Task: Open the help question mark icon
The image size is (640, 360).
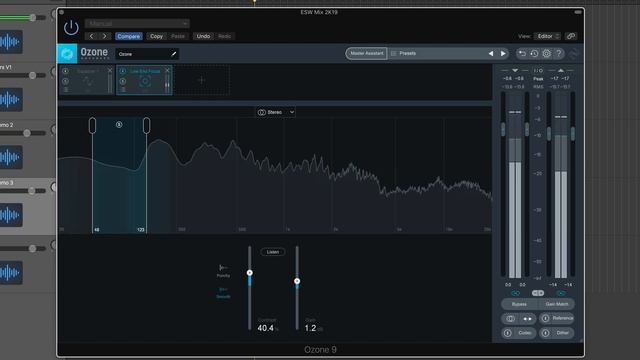Action: (559, 53)
